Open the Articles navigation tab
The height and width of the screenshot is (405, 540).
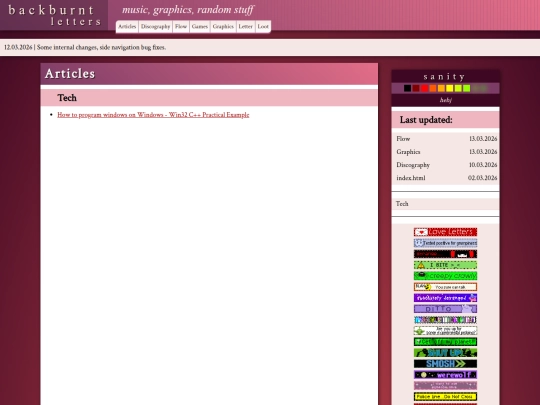(127, 27)
